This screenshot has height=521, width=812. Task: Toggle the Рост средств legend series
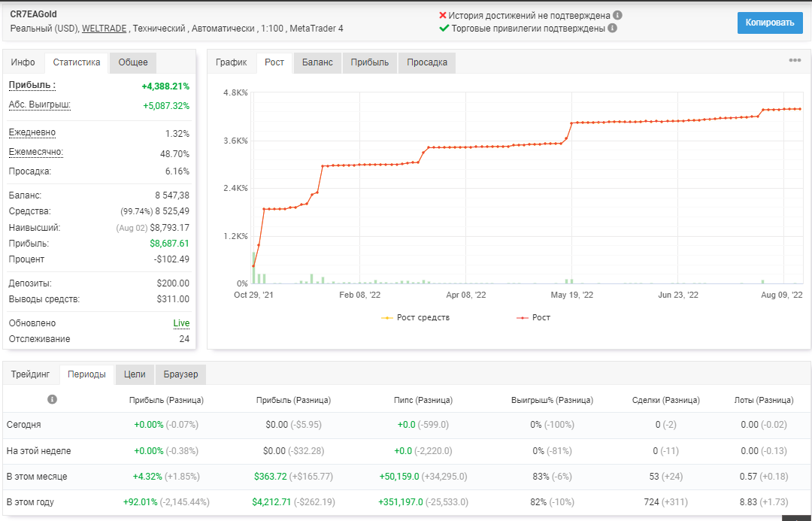click(415, 317)
